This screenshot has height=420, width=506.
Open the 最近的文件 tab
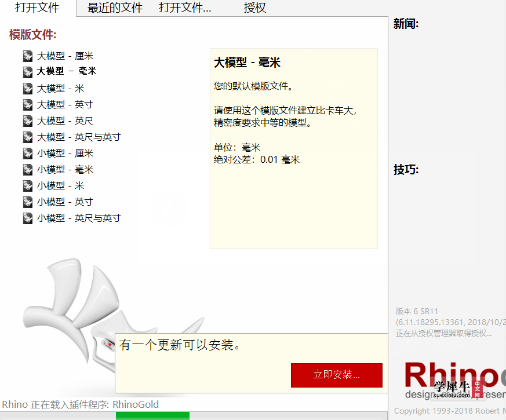115,8
